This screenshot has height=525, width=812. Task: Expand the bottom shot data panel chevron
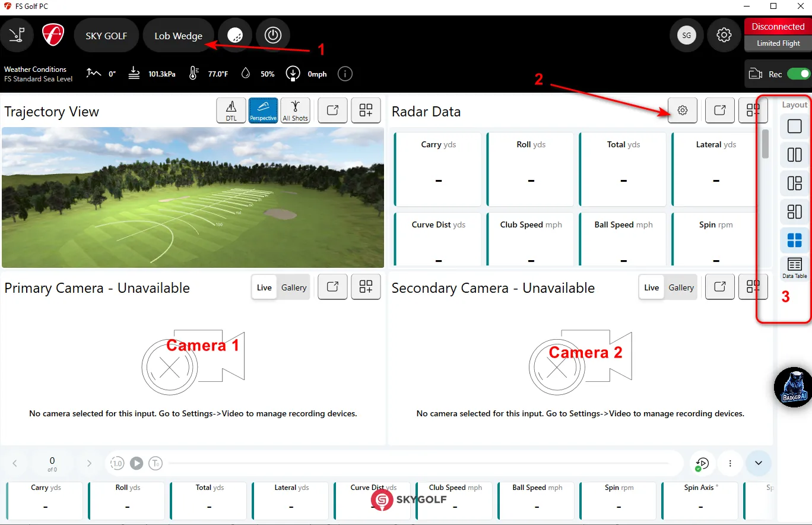click(x=758, y=463)
